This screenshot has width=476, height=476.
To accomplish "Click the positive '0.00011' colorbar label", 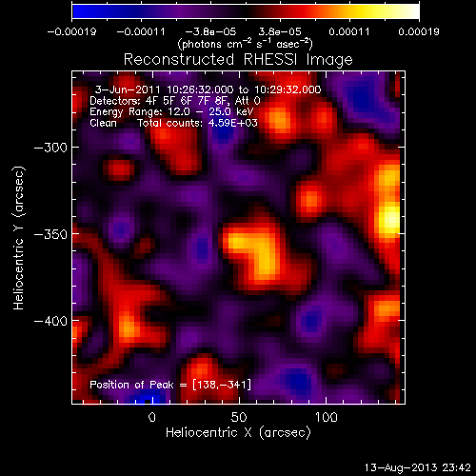I will pyautogui.click(x=349, y=31).
